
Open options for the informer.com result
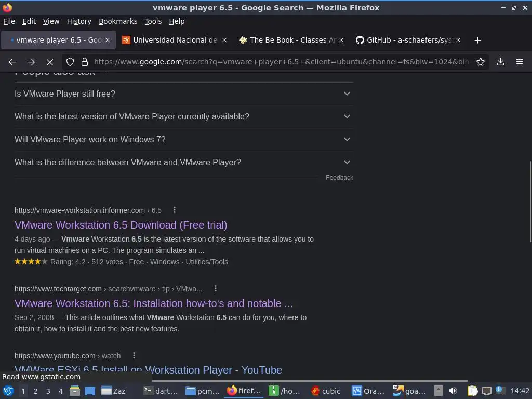click(175, 210)
